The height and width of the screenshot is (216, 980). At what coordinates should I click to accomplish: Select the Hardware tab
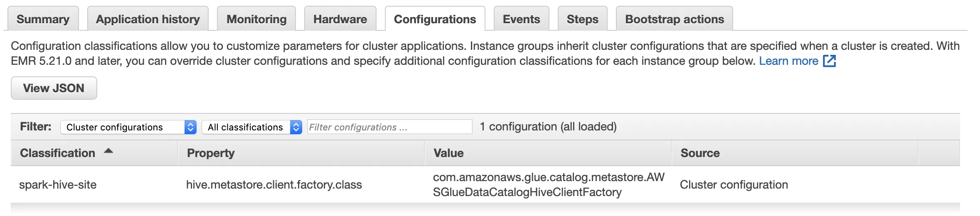[340, 19]
